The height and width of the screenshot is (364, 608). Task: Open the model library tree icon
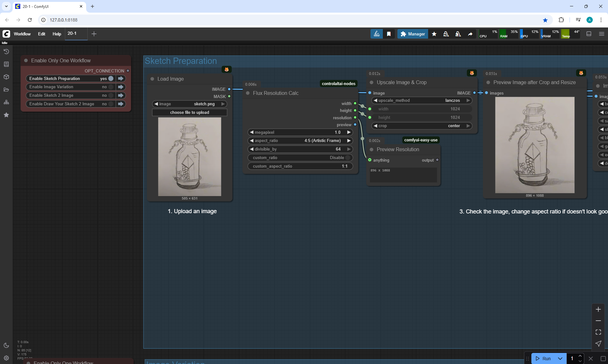(x=6, y=102)
